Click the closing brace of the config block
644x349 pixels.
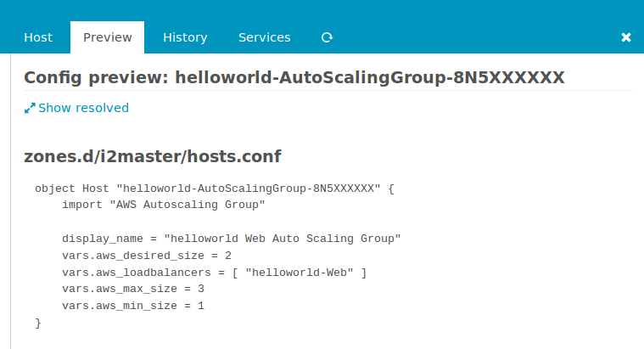(38, 324)
